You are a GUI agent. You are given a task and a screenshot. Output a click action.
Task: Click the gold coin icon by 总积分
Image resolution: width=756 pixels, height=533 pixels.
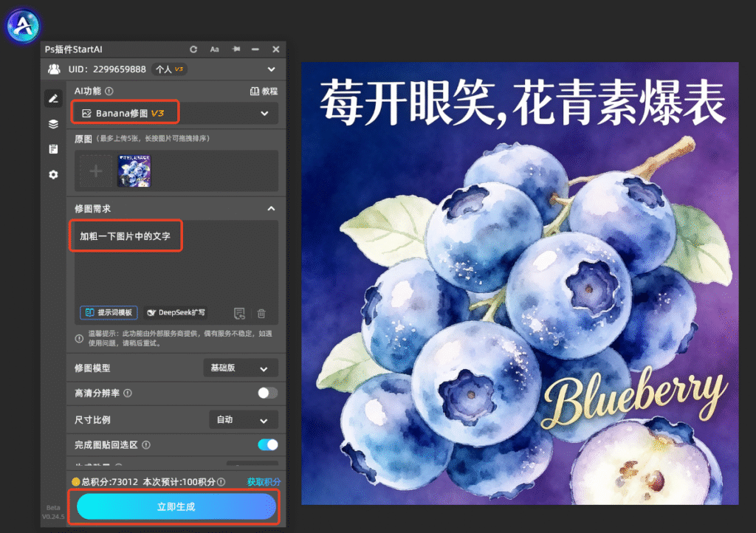click(x=76, y=481)
